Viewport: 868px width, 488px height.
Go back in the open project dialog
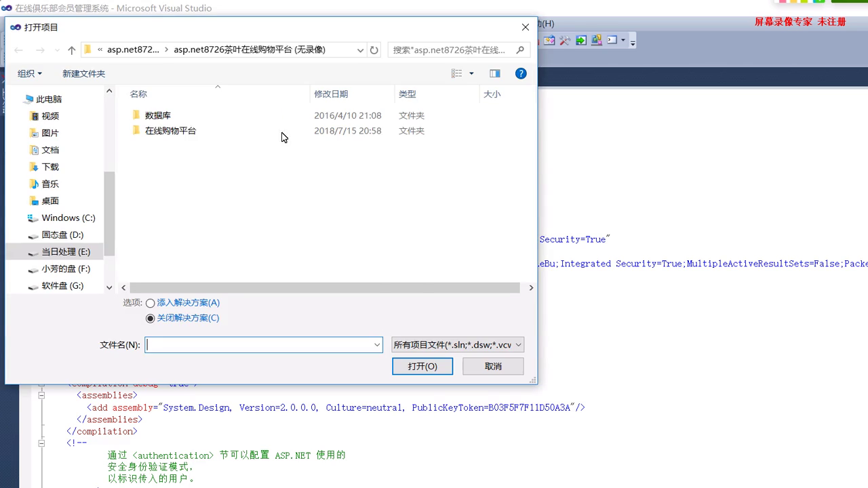[18, 50]
